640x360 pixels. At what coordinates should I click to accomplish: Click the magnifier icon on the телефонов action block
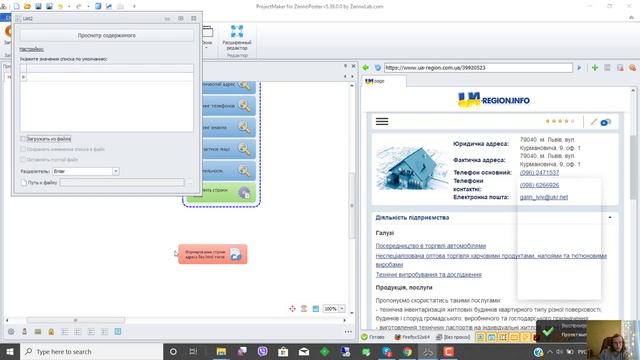[244, 106]
